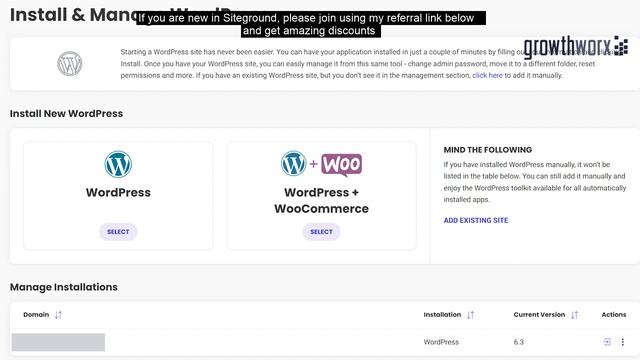Select the standalone WordPress install option

click(x=118, y=232)
